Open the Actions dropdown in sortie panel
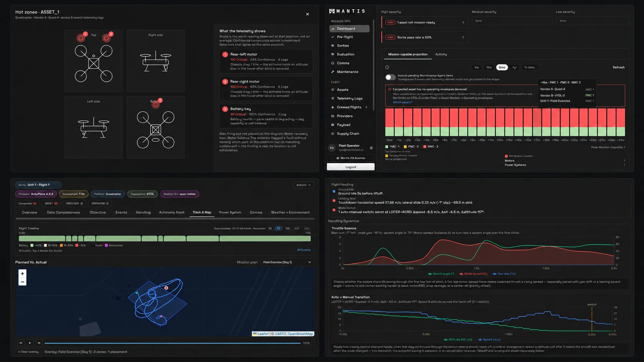The image size is (644, 362). 304,185
